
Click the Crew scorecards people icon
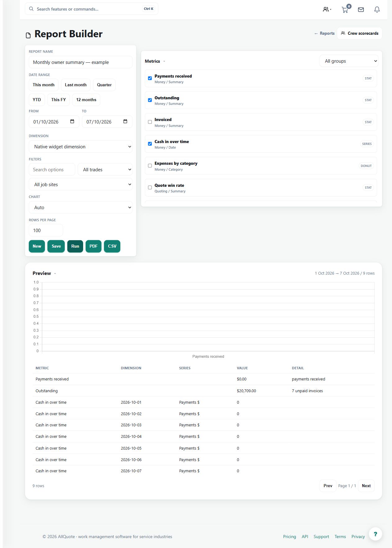(343, 33)
